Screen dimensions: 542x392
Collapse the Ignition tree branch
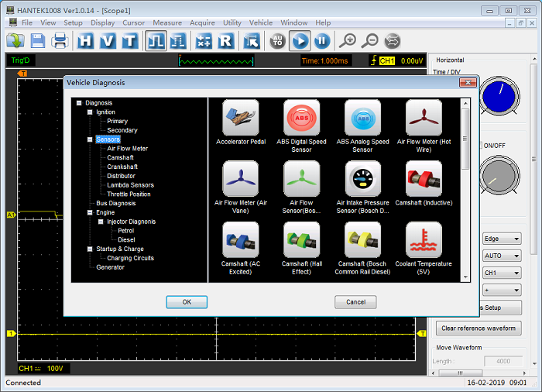click(x=90, y=112)
